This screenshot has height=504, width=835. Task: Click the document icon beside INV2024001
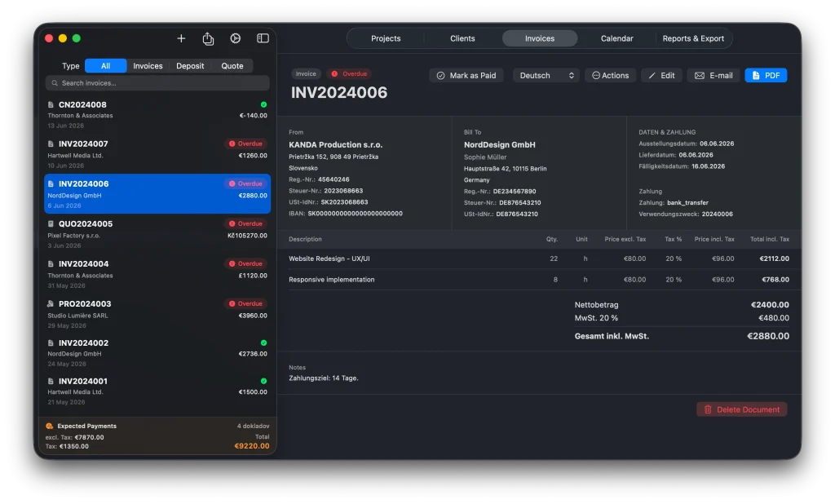click(51, 382)
